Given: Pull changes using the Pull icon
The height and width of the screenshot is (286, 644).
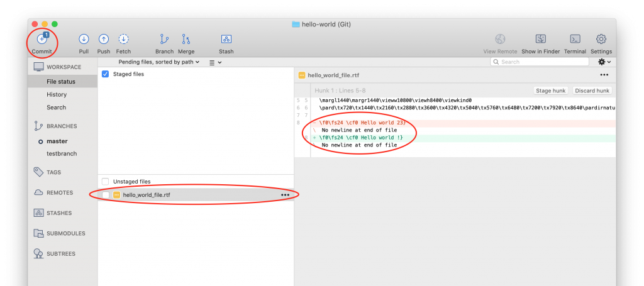Looking at the screenshot, I should (x=84, y=40).
